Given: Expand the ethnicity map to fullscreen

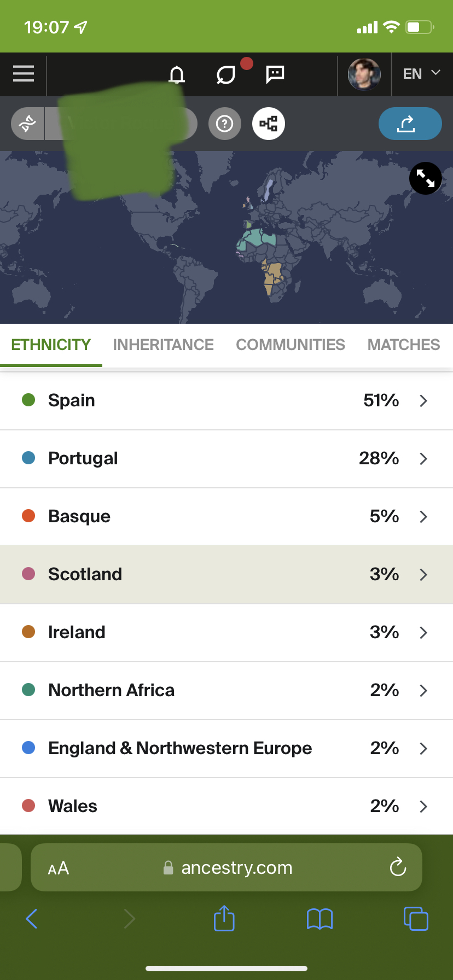Looking at the screenshot, I should [x=425, y=178].
